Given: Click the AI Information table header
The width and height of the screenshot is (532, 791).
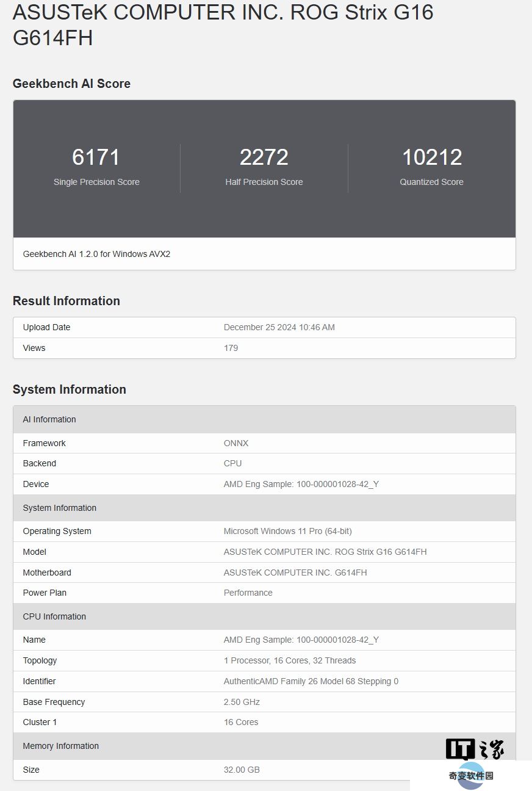Looking at the screenshot, I should coord(264,419).
